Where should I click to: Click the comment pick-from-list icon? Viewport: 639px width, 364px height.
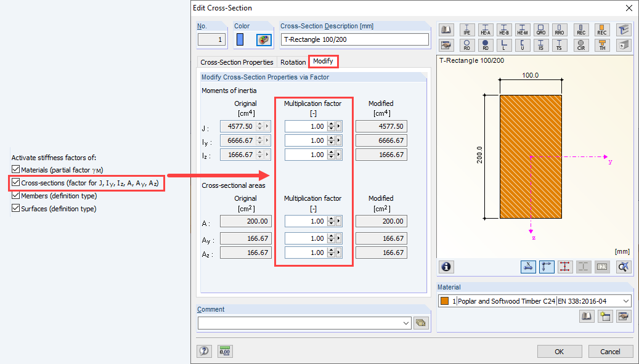pyautogui.click(x=421, y=323)
